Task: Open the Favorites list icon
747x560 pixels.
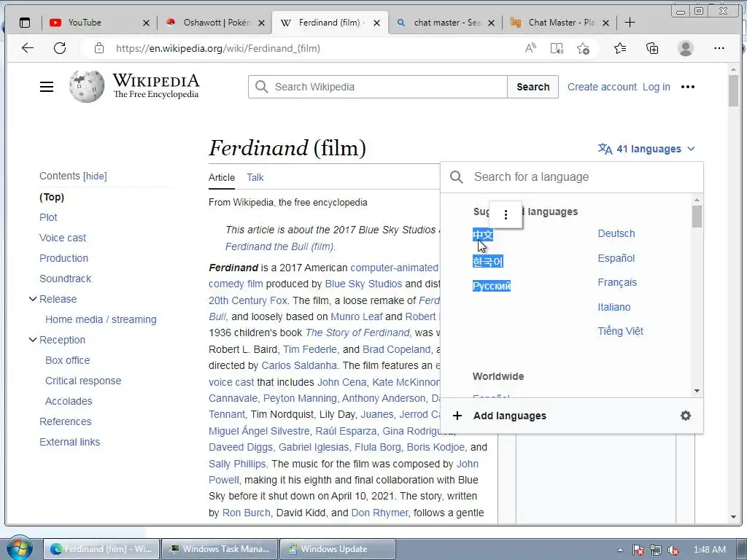Action: [620, 48]
